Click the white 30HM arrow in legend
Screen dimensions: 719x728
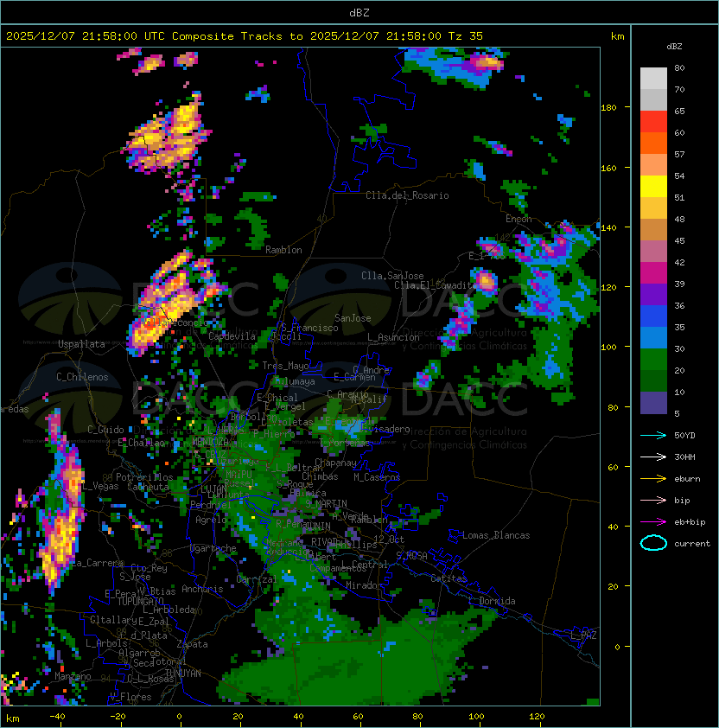(653, 457)
